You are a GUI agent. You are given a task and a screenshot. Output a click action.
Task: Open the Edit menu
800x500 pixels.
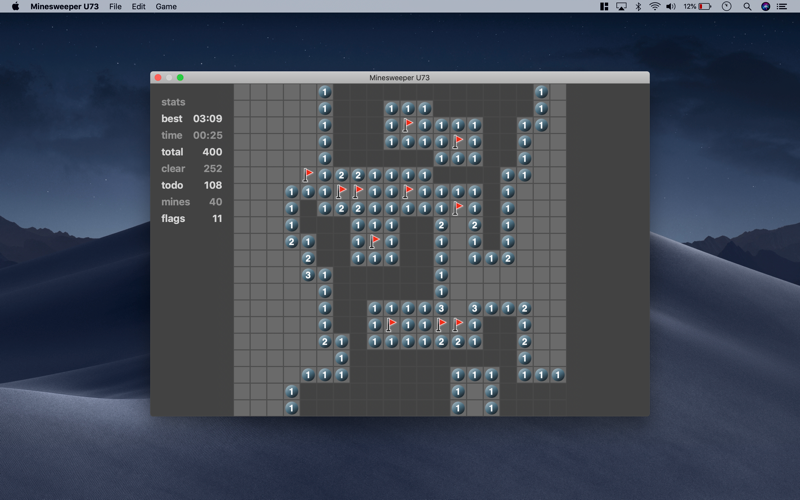138,6
